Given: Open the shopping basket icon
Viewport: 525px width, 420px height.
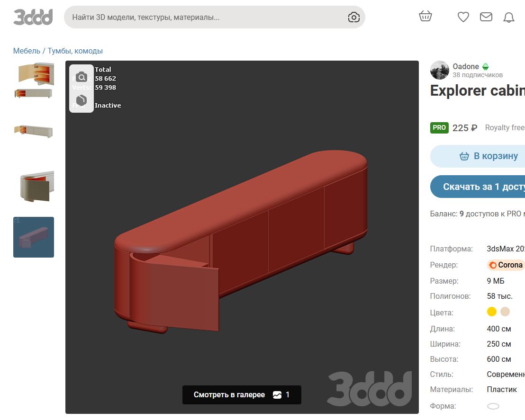Looking at the screenshot, I should click(425, 17).
